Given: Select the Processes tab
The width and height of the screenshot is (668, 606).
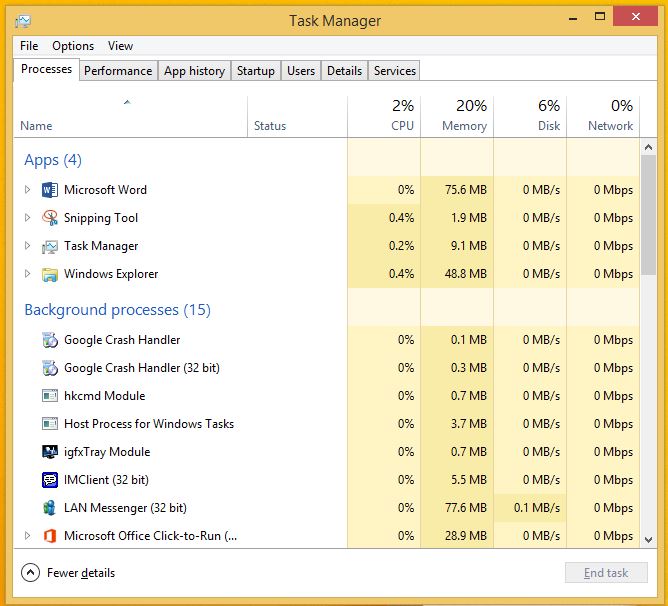Looking at the screenshot, I should tap(46, 69).
